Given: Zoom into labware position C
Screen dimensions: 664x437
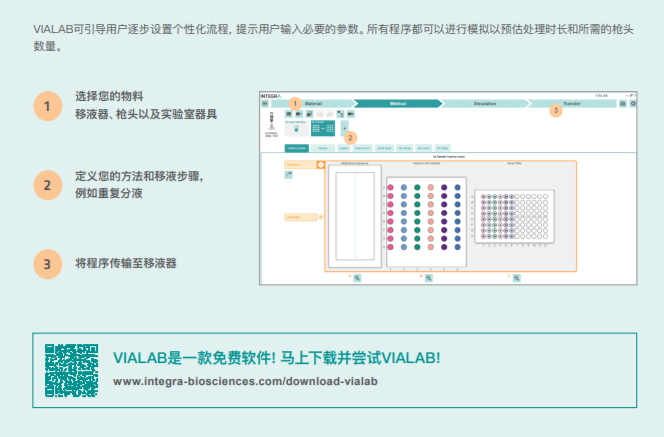Looking at the screenshot, I should click(x=516, y=278).
